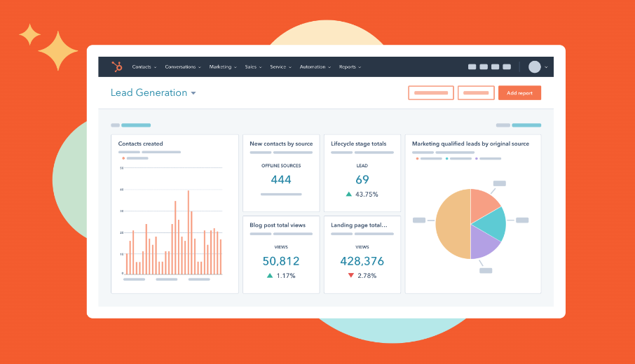Click the red down arrow beside 2.78%
Viewport: 635px width, 364px height.
(x=350, y=276)
